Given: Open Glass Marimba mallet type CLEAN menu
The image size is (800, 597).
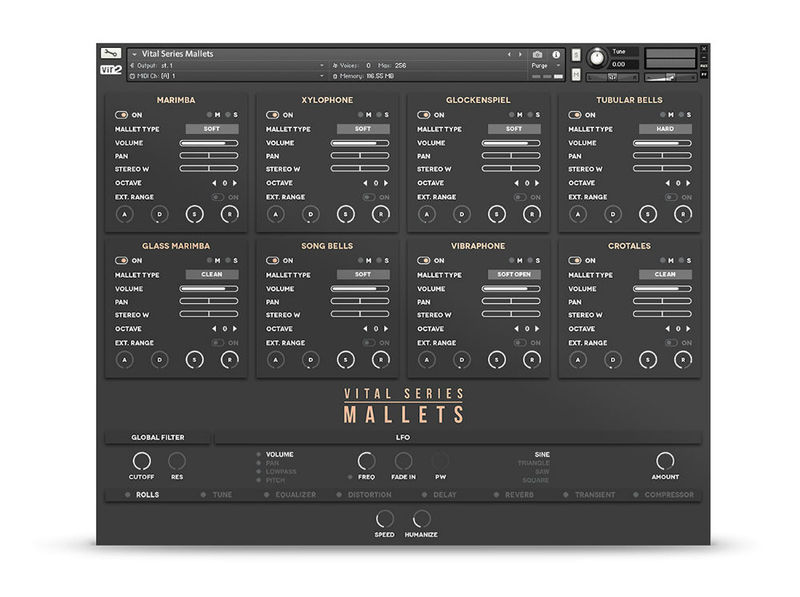Looking at the screenshot, I should 212,274.
